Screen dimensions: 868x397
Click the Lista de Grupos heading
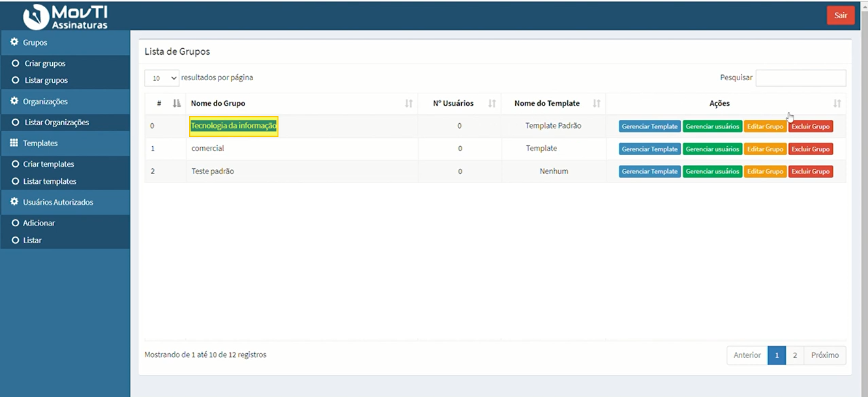[177, 51]
